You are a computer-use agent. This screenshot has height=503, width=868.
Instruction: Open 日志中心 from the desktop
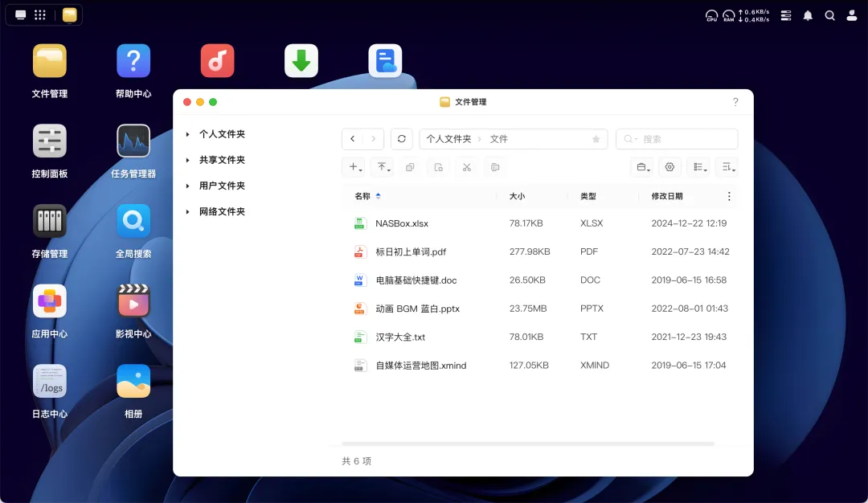pos(50,381)
